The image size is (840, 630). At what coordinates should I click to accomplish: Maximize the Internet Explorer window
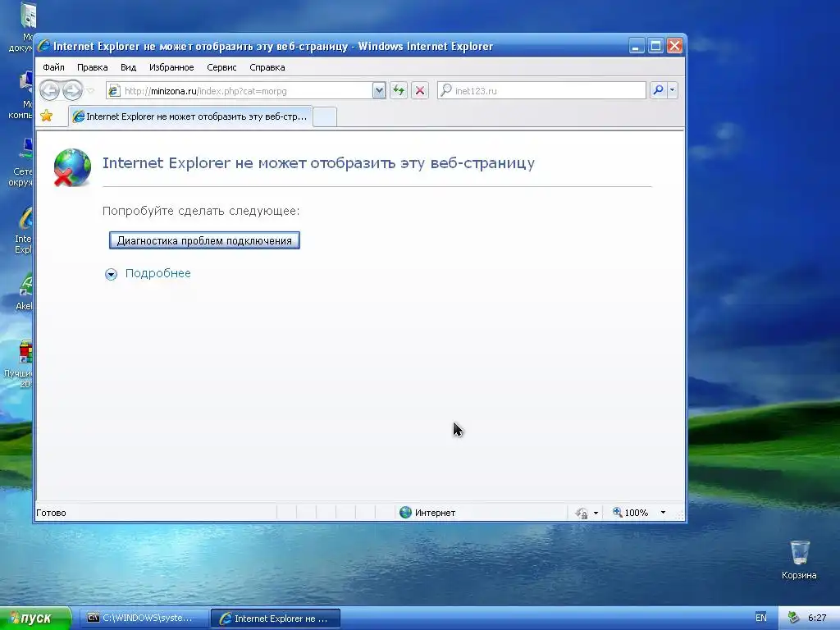pos(655,46)
